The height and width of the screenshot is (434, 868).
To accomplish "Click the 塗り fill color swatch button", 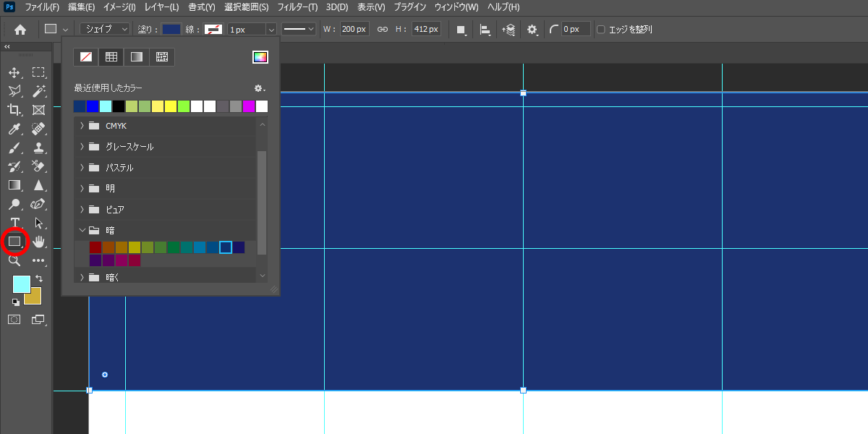I will click(171, 30).
